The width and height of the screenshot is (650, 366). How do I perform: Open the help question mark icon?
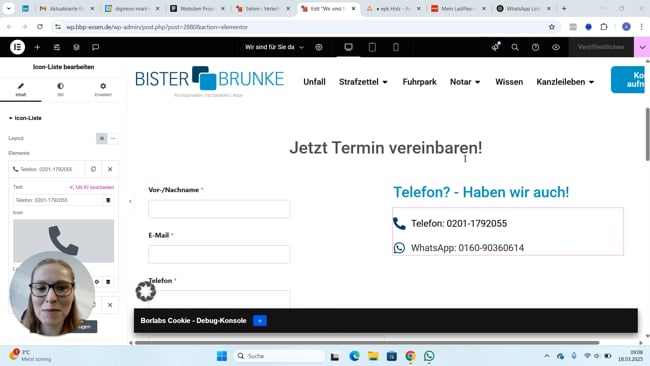(536, 47)
